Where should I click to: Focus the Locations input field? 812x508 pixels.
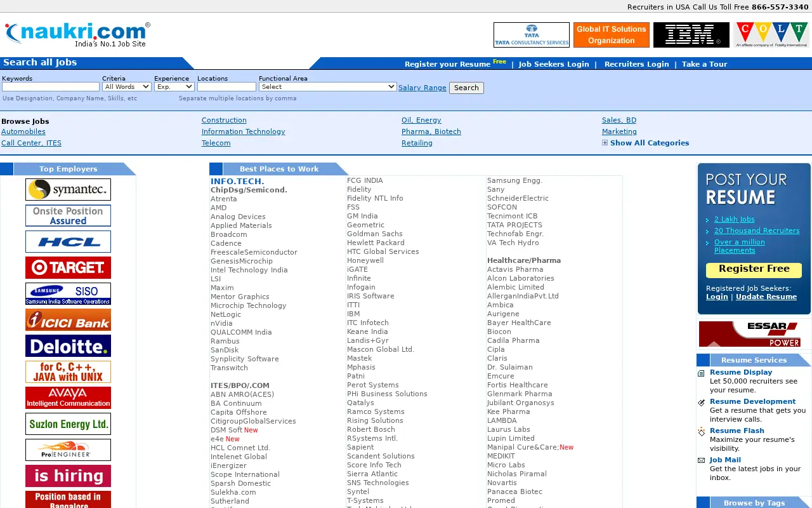tap(226, 86)
